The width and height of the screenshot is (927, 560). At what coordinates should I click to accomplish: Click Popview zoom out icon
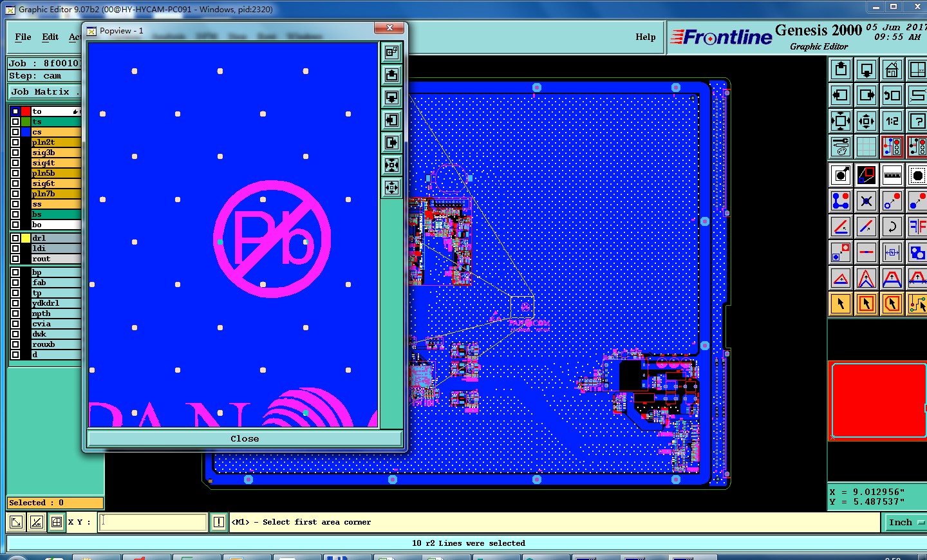391,187
